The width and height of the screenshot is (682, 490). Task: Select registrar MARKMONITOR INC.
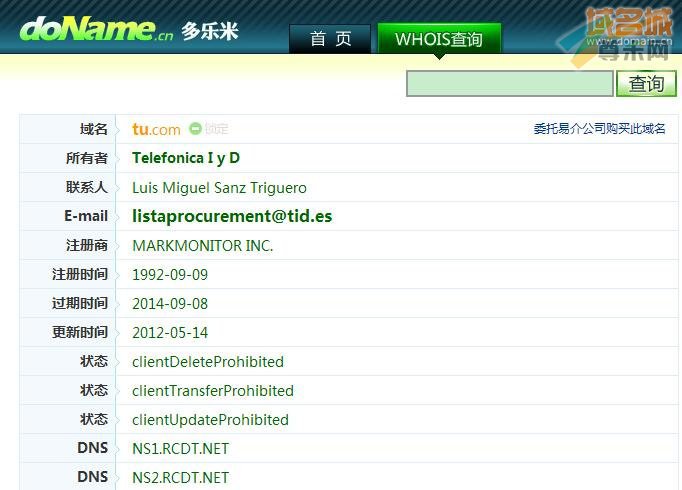[x=203, y=246]
